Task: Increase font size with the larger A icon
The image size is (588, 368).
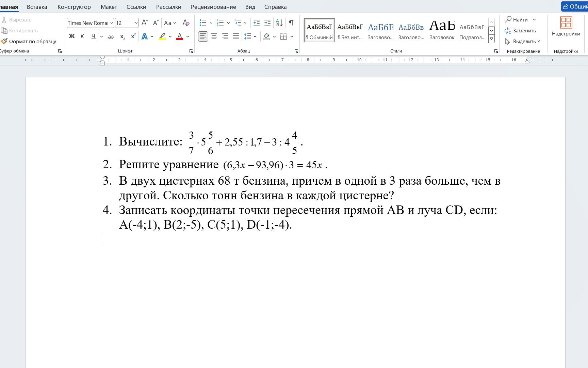Action: point(145,23)
